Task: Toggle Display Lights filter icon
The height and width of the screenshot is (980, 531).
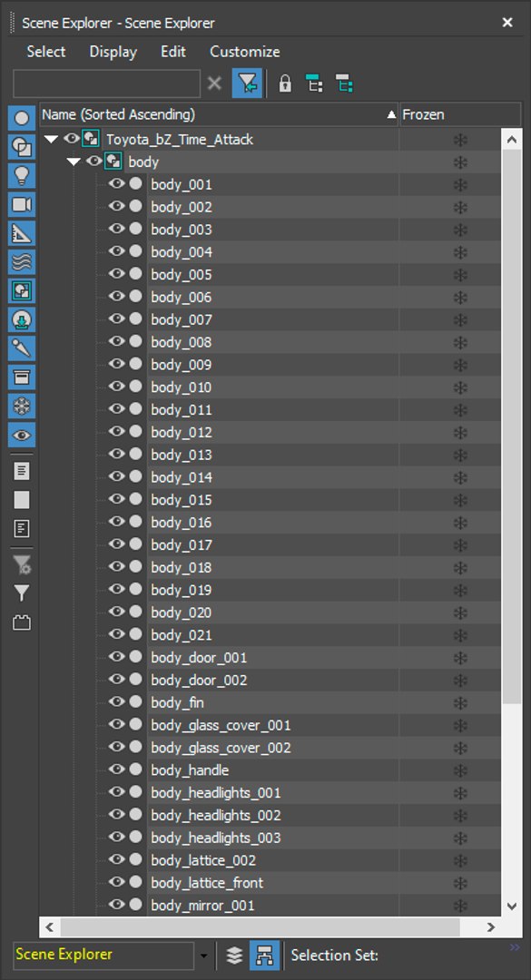Action: click(x=22, y=176)
